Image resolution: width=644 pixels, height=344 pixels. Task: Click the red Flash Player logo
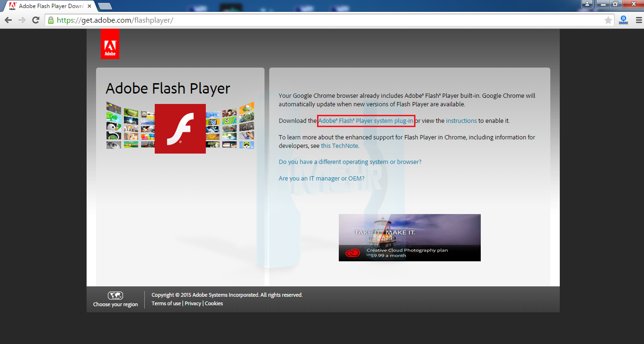coord(180,129)
